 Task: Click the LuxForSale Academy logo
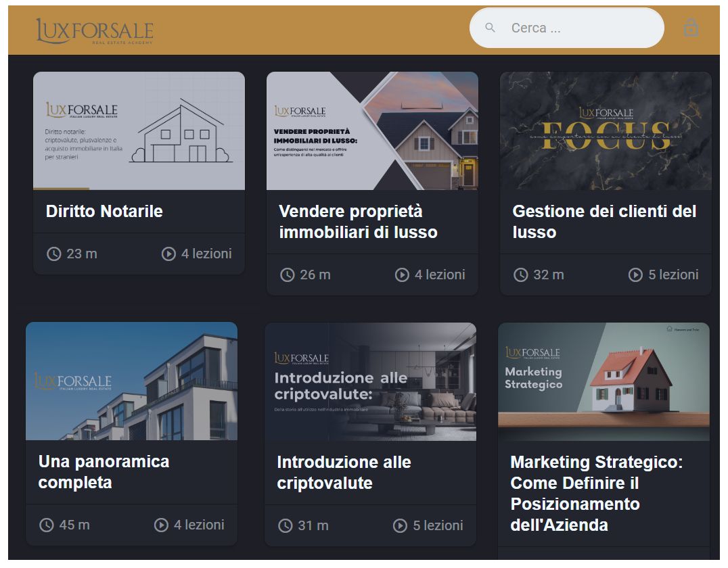point(95,31)
